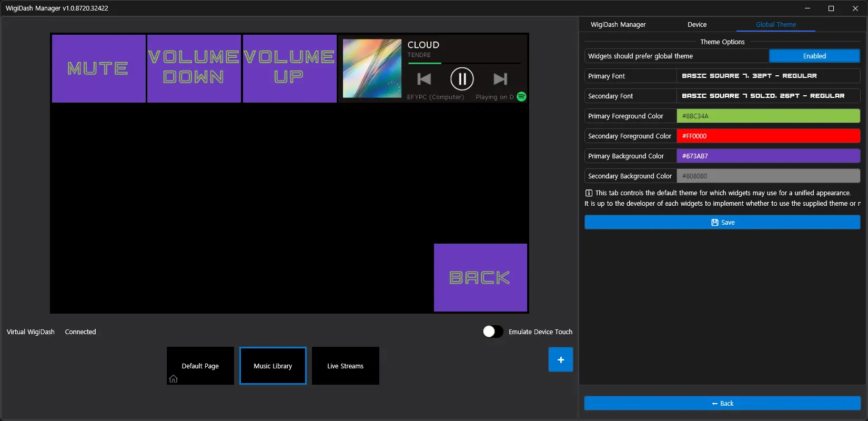
Task: Skip to the next track
Action: point(500,79)
